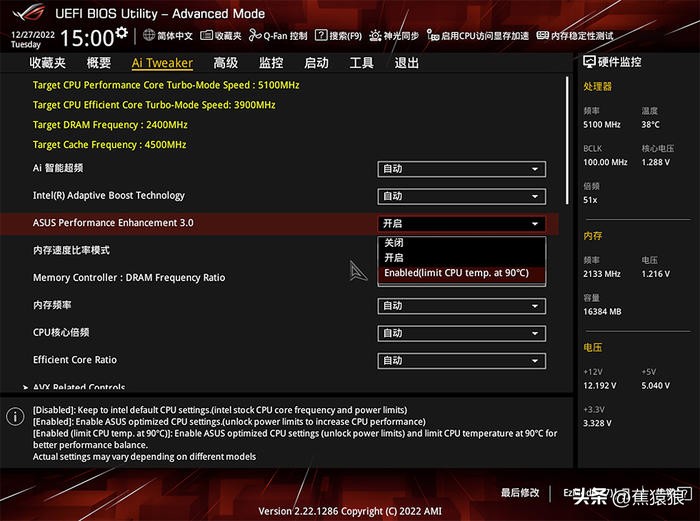Open the Efficient Core Ratio dropdown

pyautogui.click(x=462, y=361)
